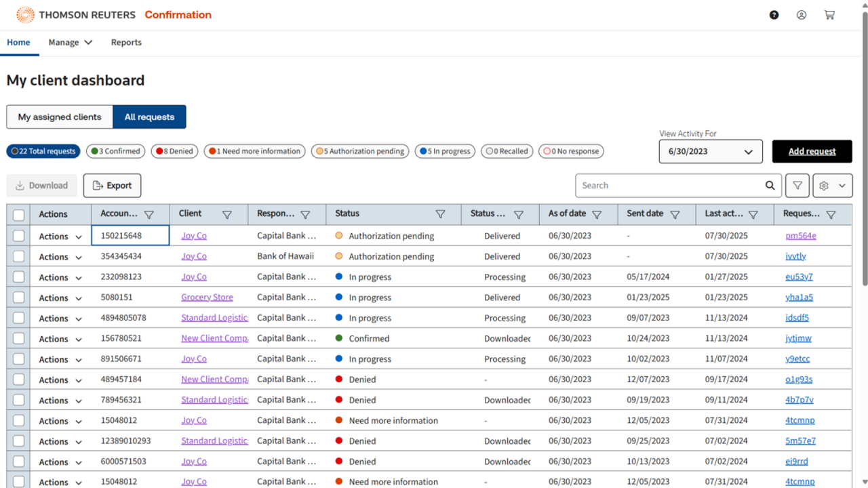Check the row for account 150215648
The image size is (868, 488).
tap(19, 236)
